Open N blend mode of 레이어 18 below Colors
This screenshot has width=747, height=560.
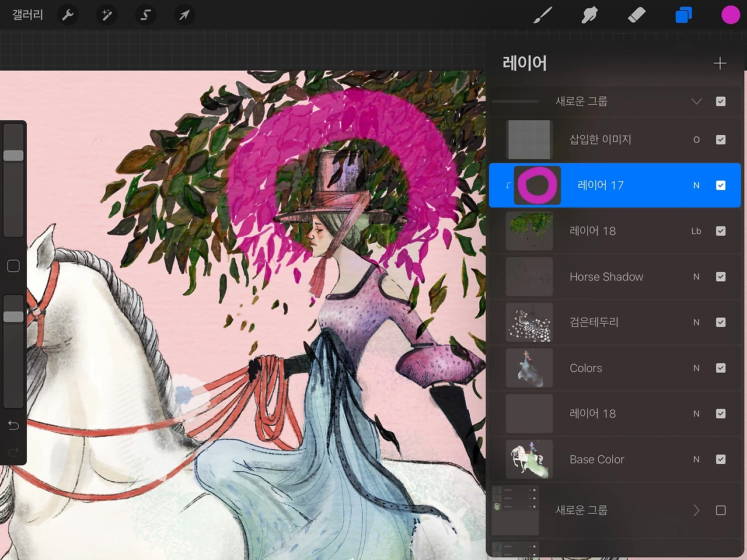point(696,414)
